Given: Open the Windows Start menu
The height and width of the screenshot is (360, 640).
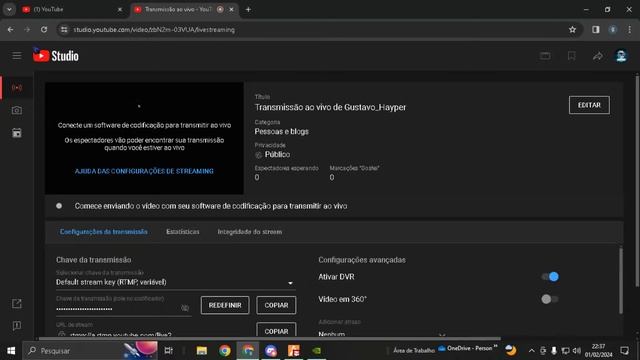Looking at the screenshot, I should click(x=11, y=351).
